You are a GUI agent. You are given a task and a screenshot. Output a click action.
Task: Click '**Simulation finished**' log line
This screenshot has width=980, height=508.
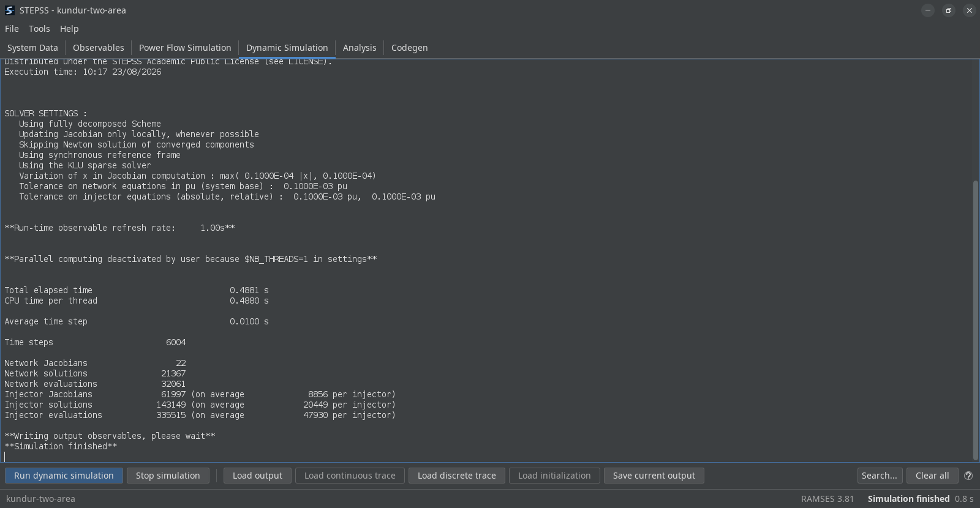click(61, 446)
